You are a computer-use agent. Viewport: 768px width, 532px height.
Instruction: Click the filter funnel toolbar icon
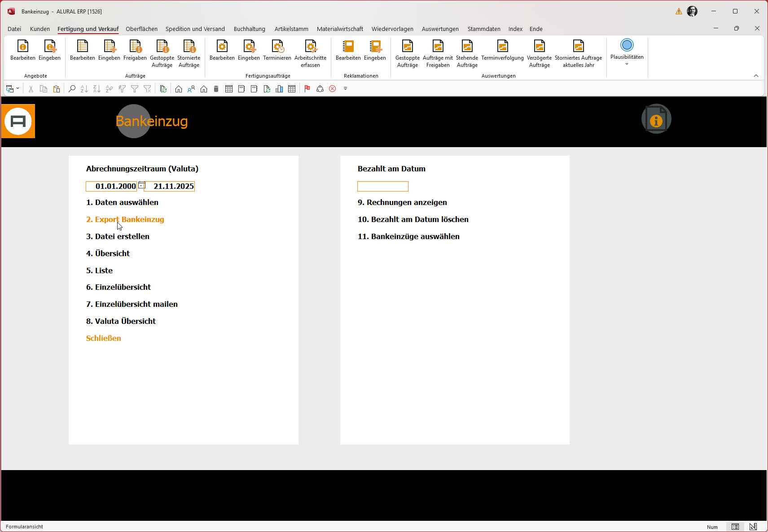point(135,89)
